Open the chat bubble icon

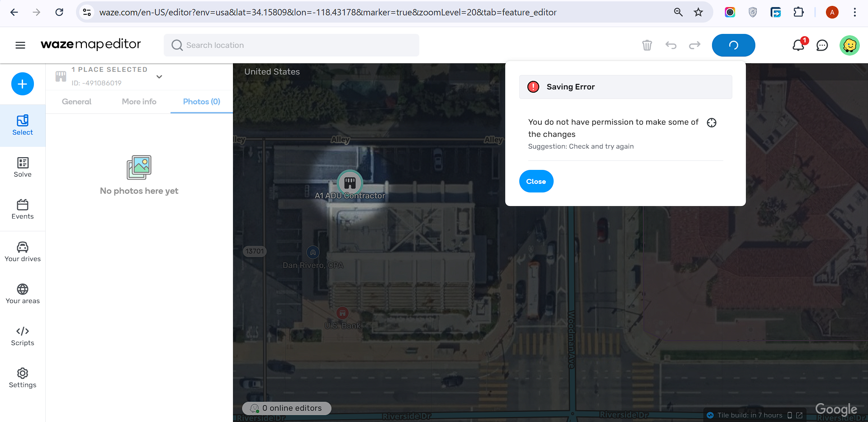click(x=822, y=45)
